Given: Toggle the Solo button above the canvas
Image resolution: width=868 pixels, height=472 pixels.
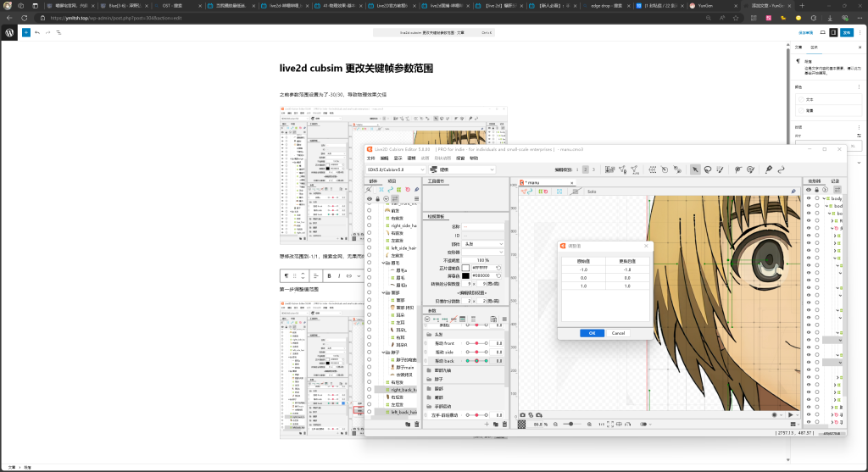Looking at the screenshot, I should 592,192.
